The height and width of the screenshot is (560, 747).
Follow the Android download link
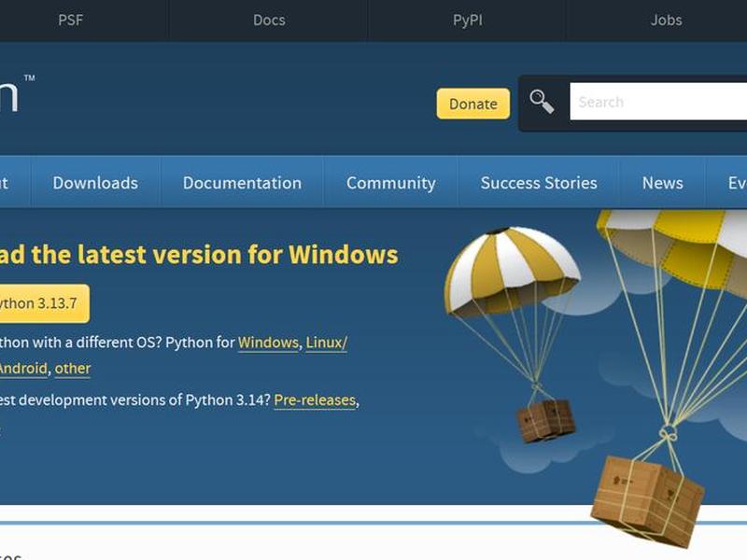point(22,368)
